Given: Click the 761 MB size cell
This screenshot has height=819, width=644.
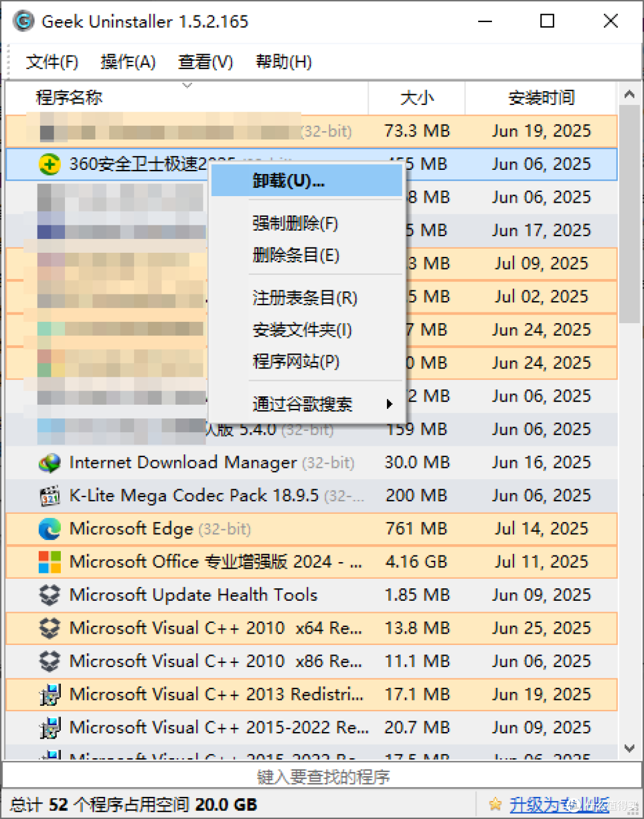Looking at the screenshot, I should (416, 529).
